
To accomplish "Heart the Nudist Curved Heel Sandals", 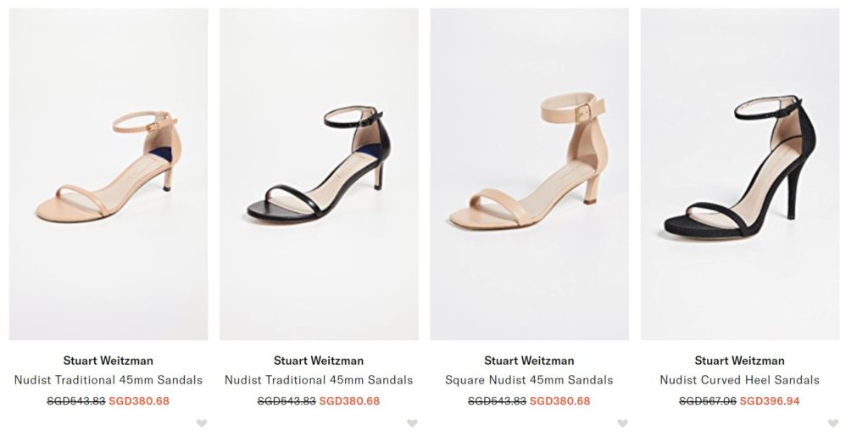I will coord(832,423).
